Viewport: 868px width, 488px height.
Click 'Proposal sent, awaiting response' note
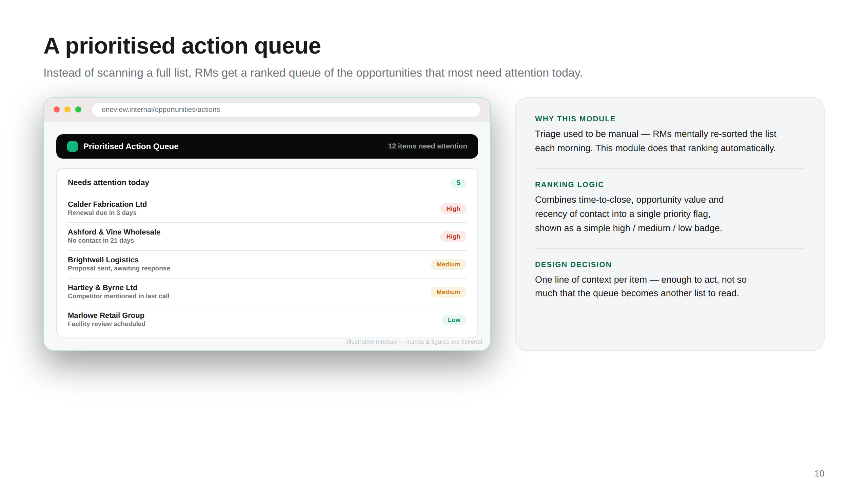[x=119, y=268]
